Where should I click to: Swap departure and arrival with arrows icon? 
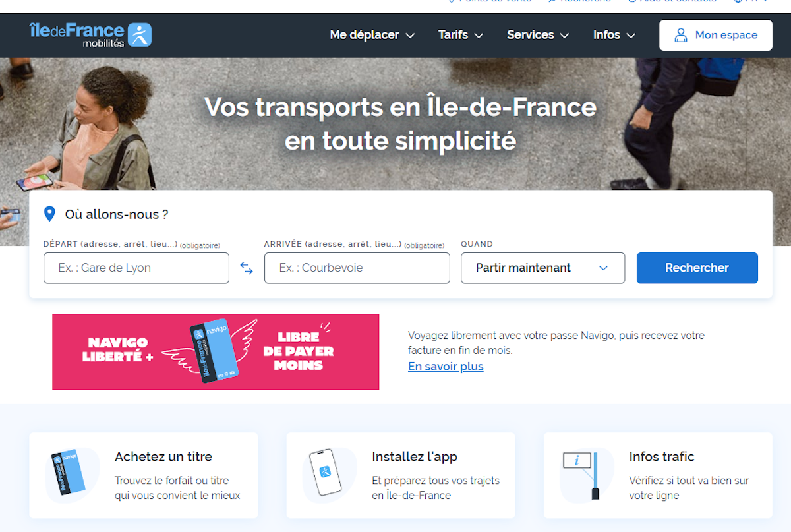pos(247,268)
